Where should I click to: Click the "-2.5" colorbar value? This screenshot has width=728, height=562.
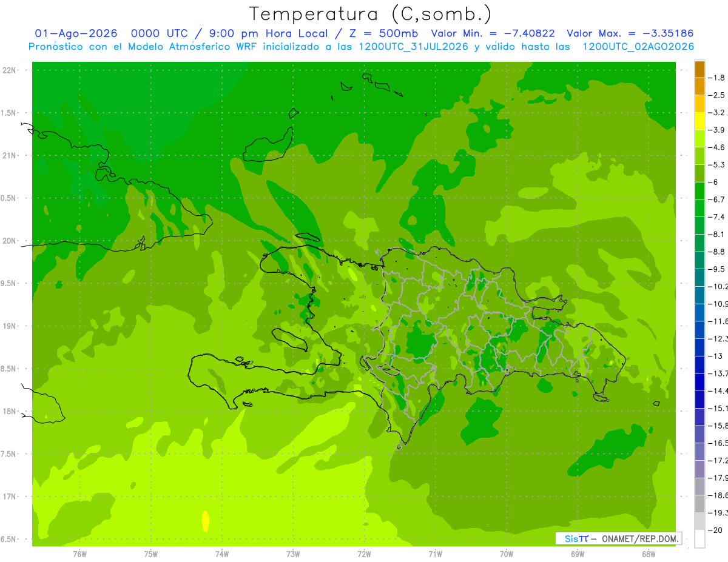(x=717, y=95)
